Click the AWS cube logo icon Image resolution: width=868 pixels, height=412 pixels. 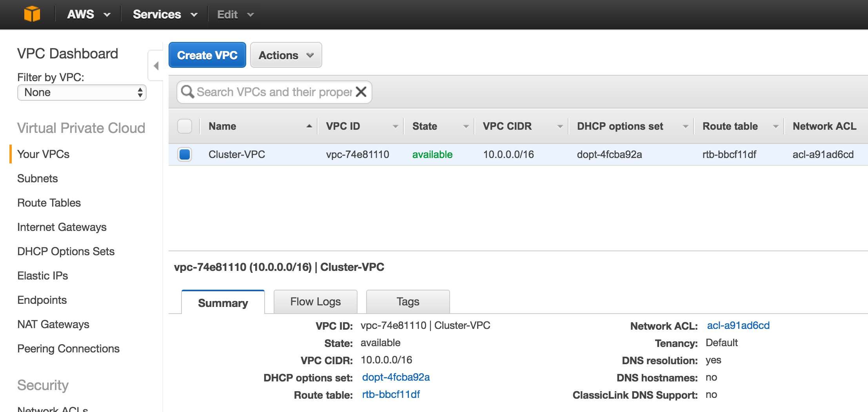coord(32,15)
